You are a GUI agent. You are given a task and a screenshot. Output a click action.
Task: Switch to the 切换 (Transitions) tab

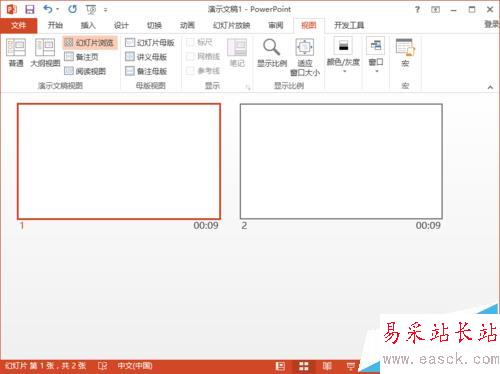pyautogui.click(x=154, y=25)
